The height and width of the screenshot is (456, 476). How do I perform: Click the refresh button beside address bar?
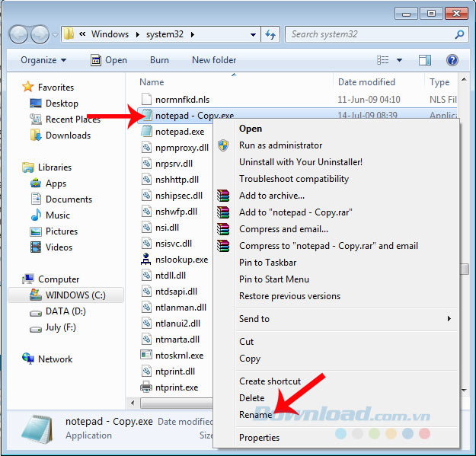(x=270, y=34)
